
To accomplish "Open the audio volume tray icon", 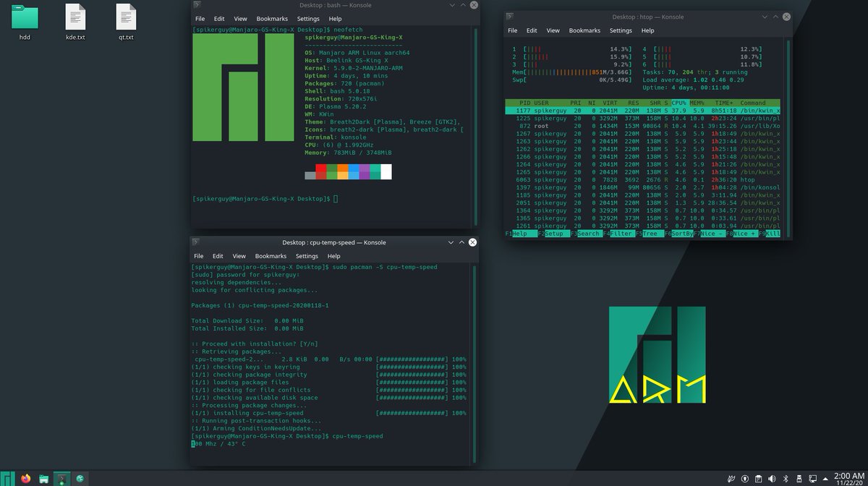I will pyautogui.click(x=772, y=479).
